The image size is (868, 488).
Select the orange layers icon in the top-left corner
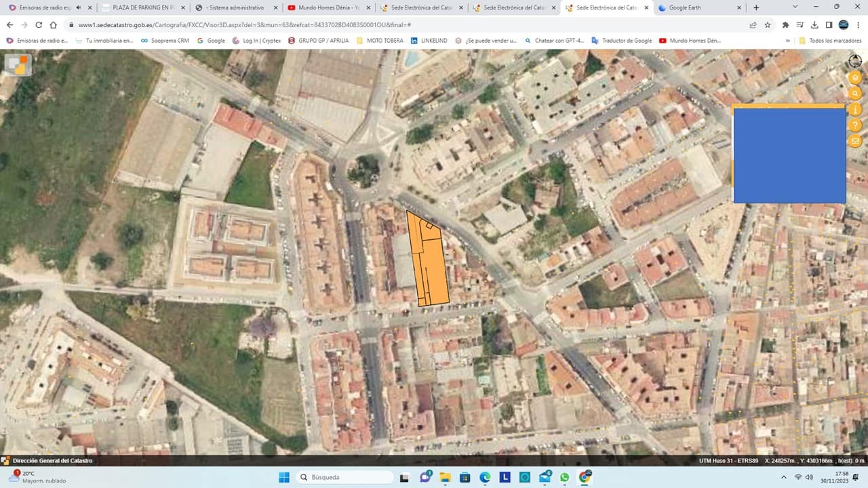pyautogui.click(x=17, y=64)
